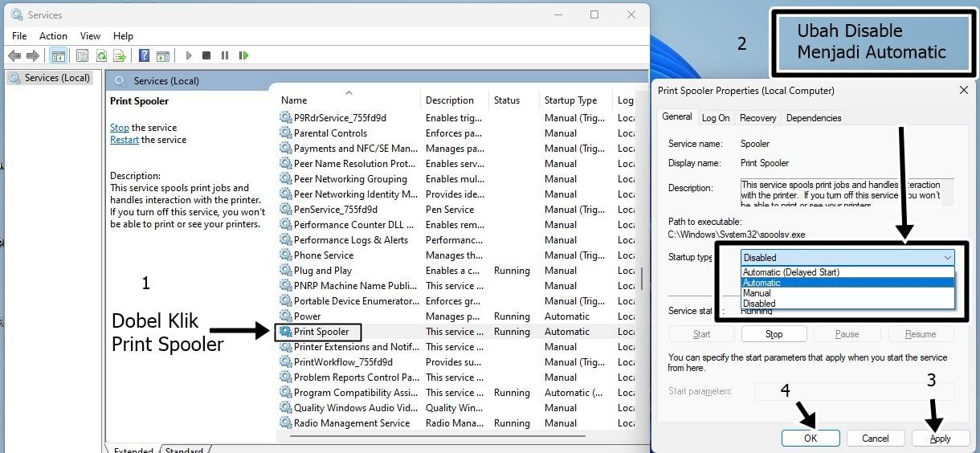980x453 pixels.
Task: Select the Program Compatibility Assistant row
Action: click(x=455, y=393)
